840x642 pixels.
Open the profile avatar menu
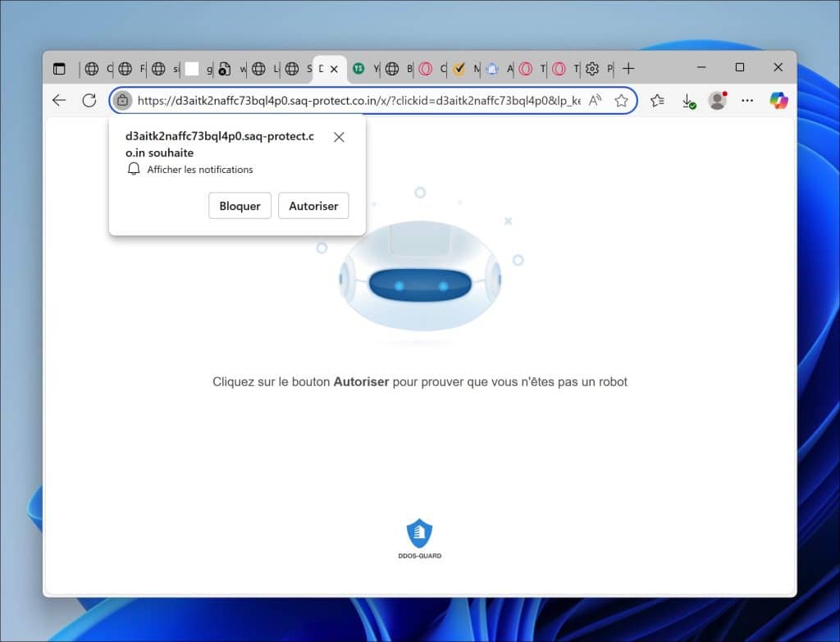(x=718, y=100)
